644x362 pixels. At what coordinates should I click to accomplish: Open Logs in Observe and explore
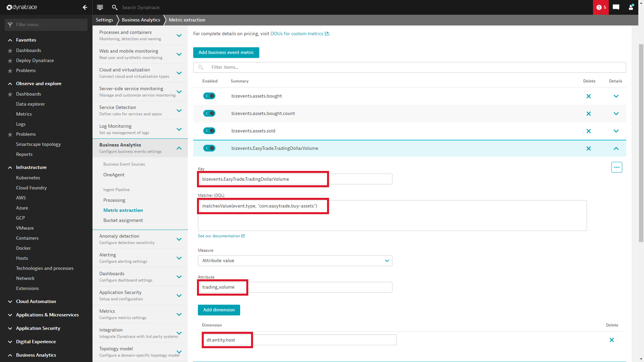pos(21,124)
